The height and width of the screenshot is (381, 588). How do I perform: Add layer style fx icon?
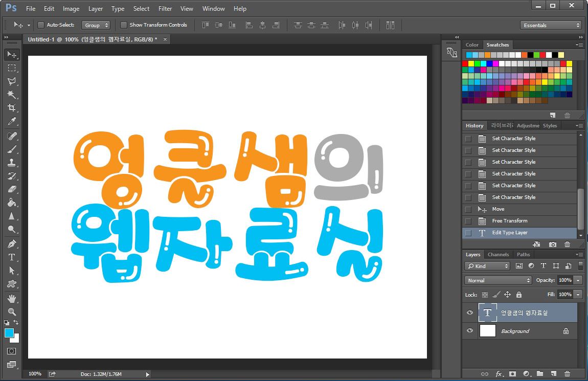(499, 374)
